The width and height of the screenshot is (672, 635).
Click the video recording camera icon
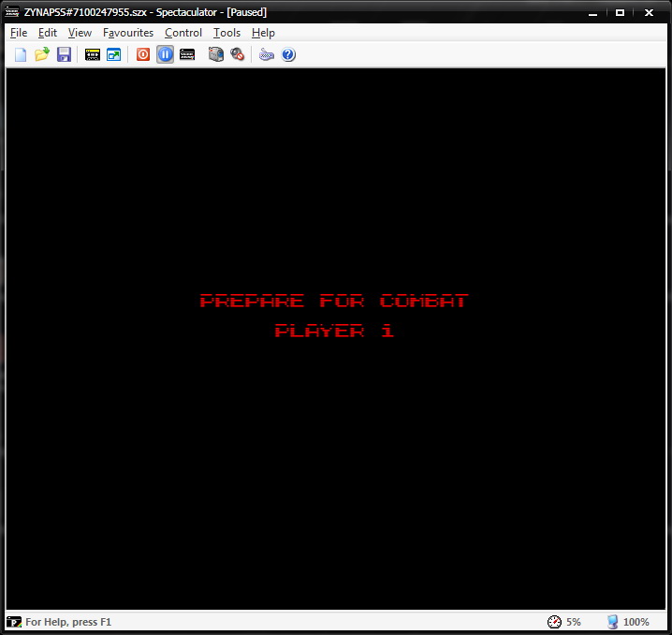coord(216,55)
